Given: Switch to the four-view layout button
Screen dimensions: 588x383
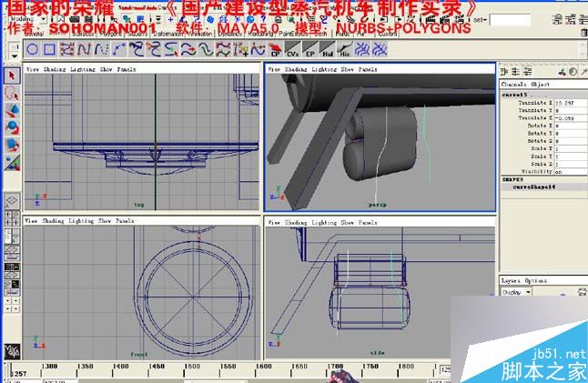Looking at the screenshot, I should point(12,218).
